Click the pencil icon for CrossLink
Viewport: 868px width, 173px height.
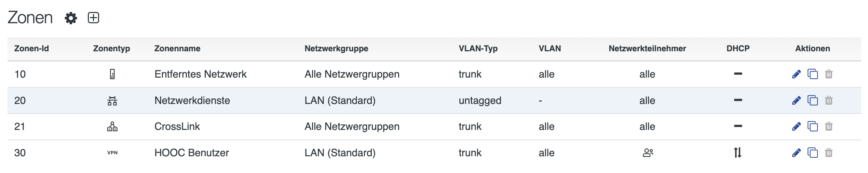[796, 127]
